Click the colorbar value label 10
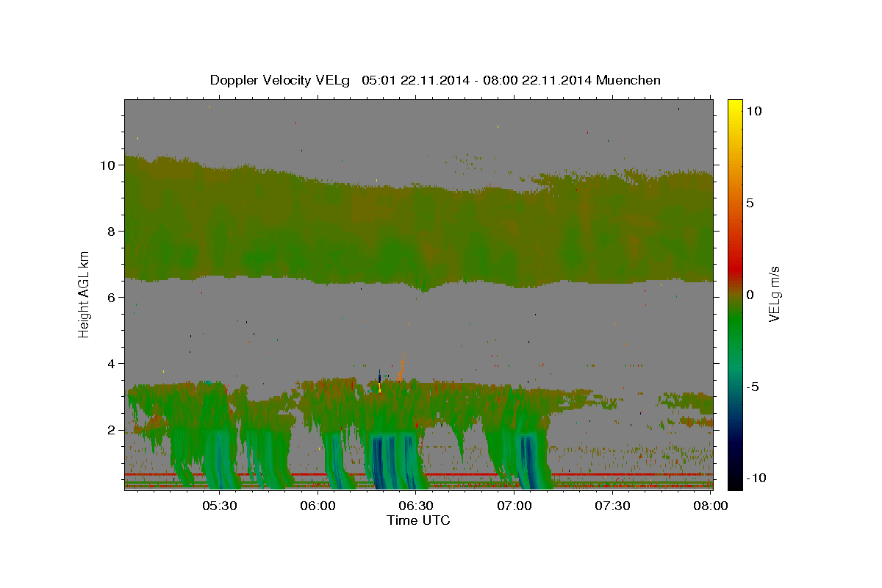 (x=753, y=110)
